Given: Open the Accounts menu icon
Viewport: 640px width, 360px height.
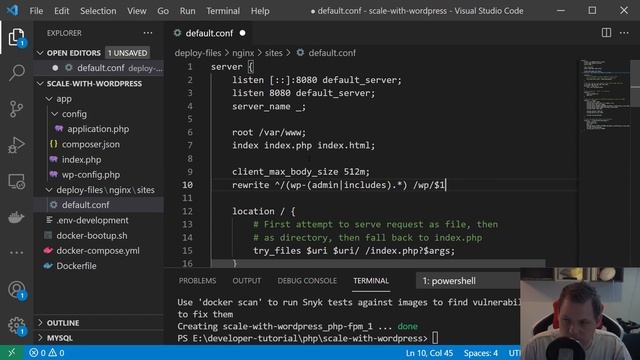Looking at the screenshot, I should click(16, 290).
